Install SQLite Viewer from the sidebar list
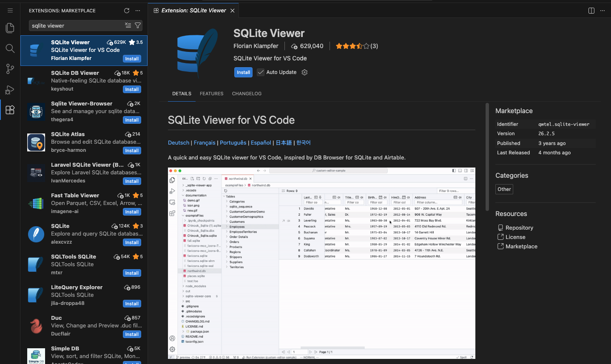The width and height of the screenshot is (611, 364). pos(132,59)
